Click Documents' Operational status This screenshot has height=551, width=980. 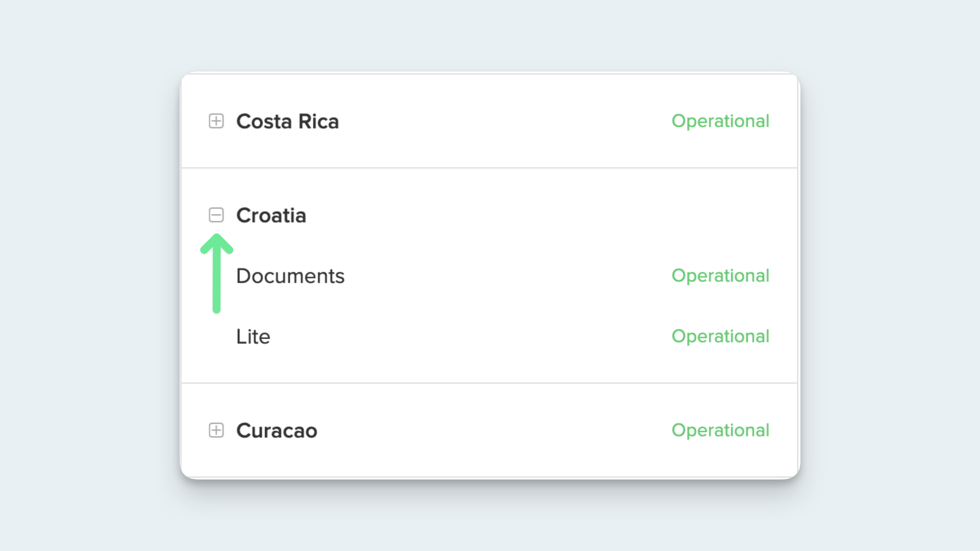[x=720, y=276]
